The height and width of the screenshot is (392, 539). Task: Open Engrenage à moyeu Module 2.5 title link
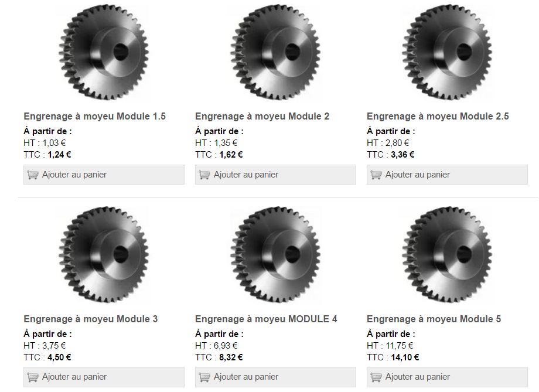438,116
